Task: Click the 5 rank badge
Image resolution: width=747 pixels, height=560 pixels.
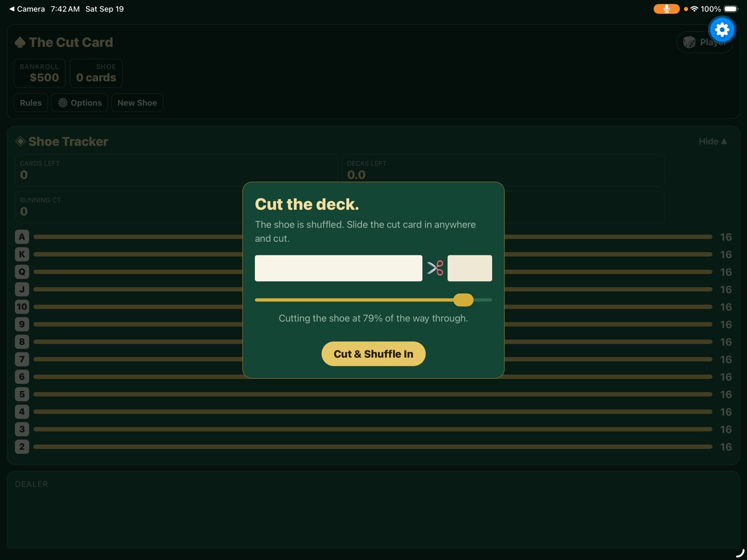Action: coord(22,394)
